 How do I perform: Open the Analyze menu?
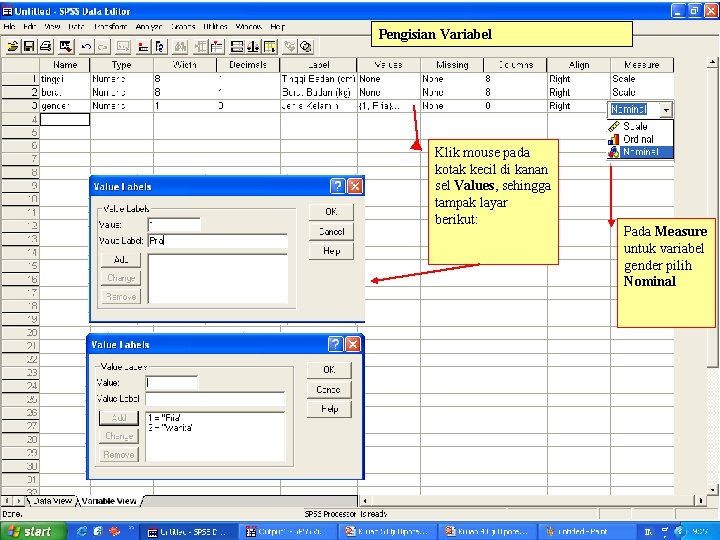(x=149, y=27)
